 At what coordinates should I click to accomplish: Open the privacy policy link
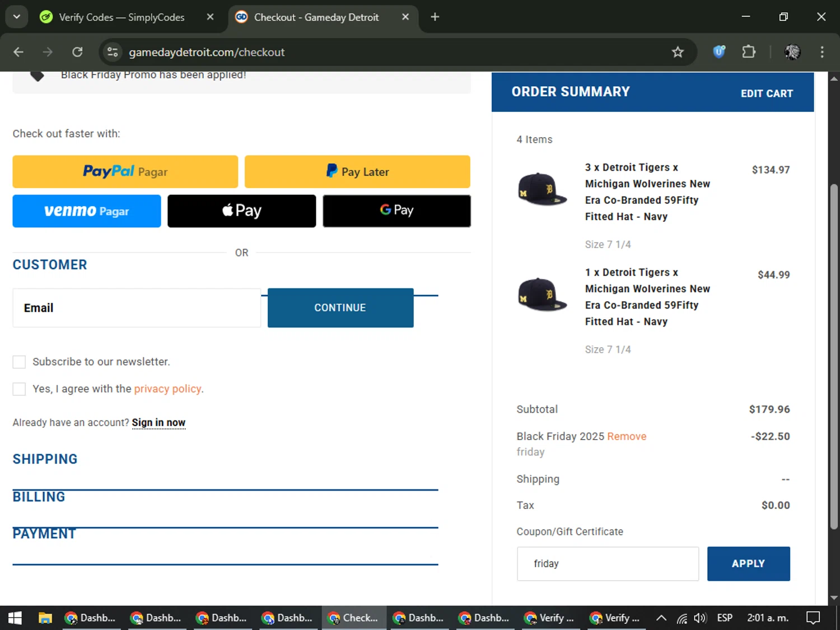167,389
